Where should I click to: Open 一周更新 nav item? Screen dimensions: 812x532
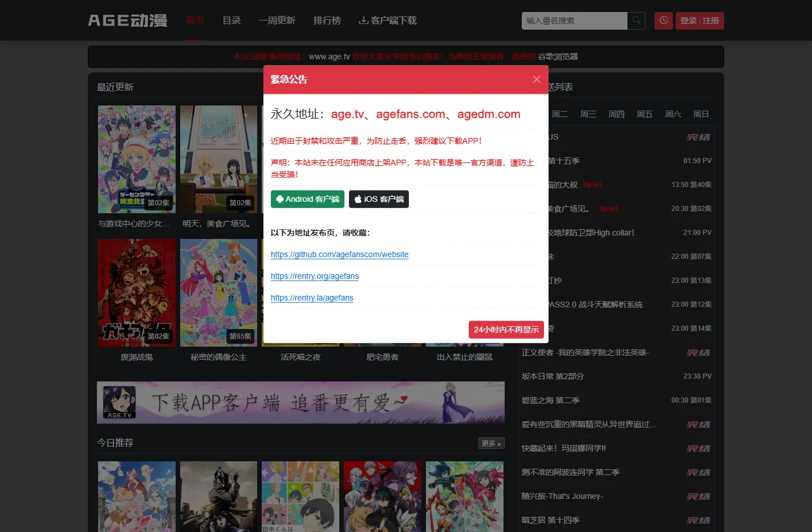click(x=277, y=21)
